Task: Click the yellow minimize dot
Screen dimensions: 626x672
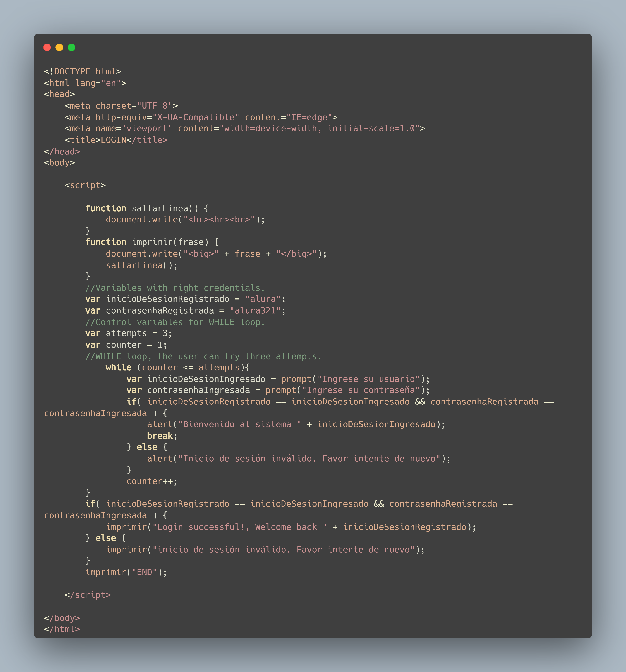Action: (59, 47)
